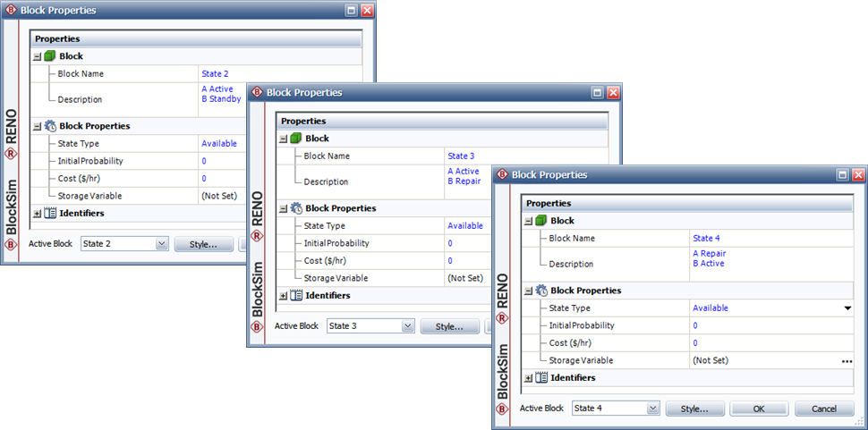Collapse Block Properties section in State 2 window

(x=37, y=126)
